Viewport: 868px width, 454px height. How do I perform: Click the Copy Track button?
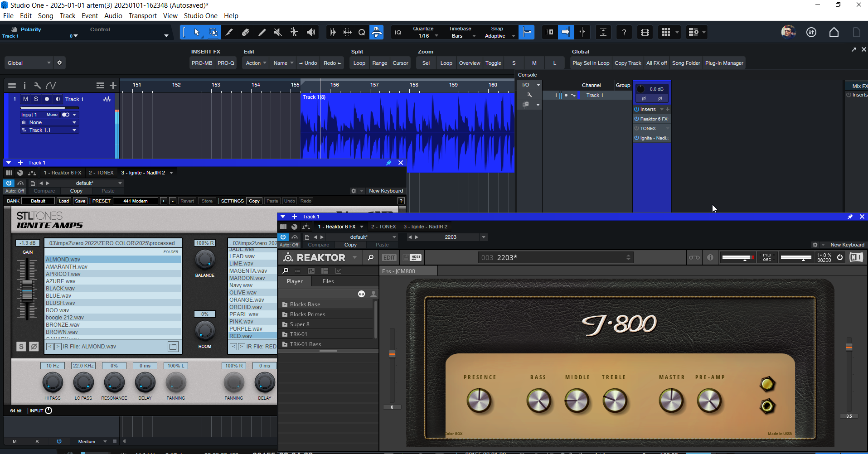point(628,63)
